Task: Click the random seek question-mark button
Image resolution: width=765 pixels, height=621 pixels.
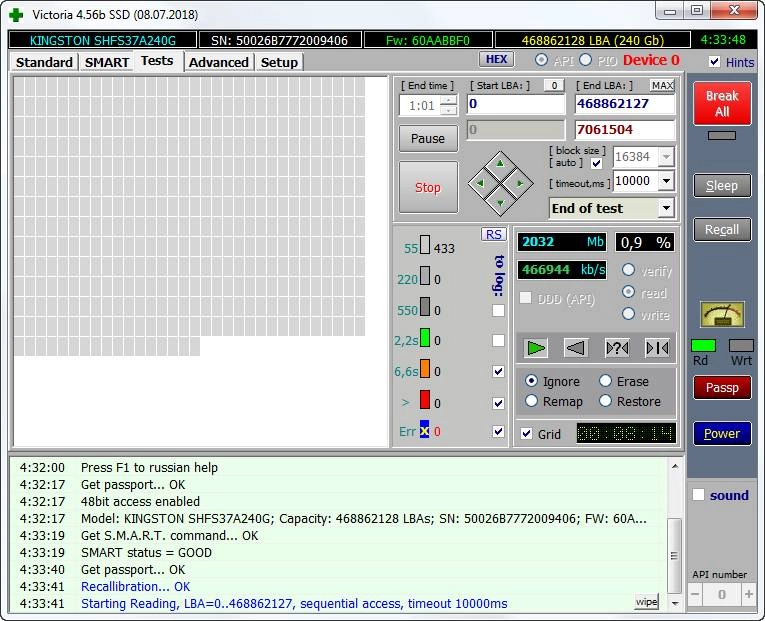Action: 617,348
